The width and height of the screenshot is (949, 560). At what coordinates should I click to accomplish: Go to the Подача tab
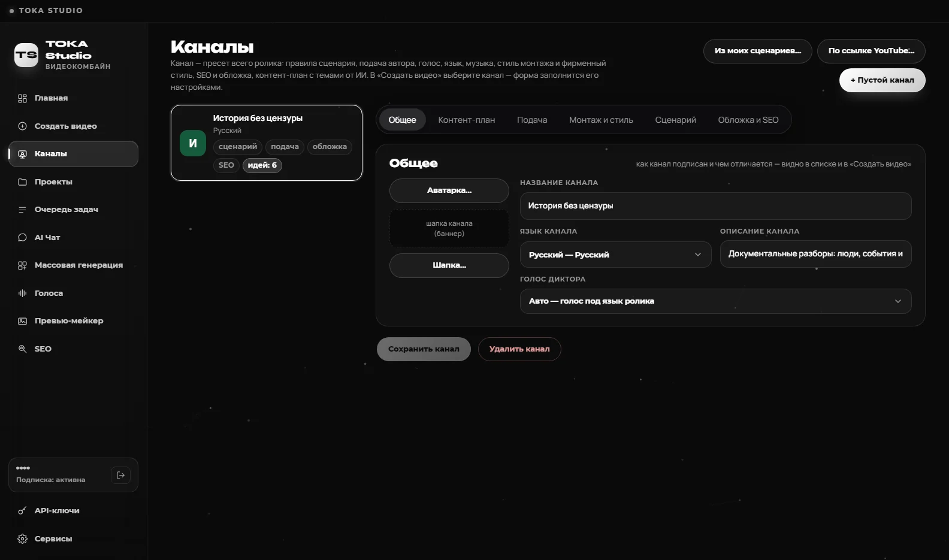tap(532, 120)
